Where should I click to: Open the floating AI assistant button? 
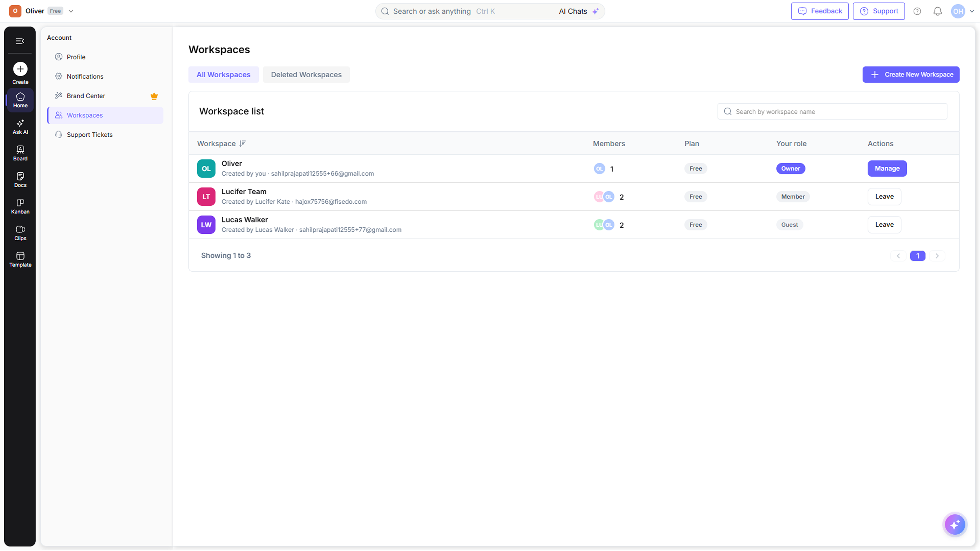click(955, 525)
